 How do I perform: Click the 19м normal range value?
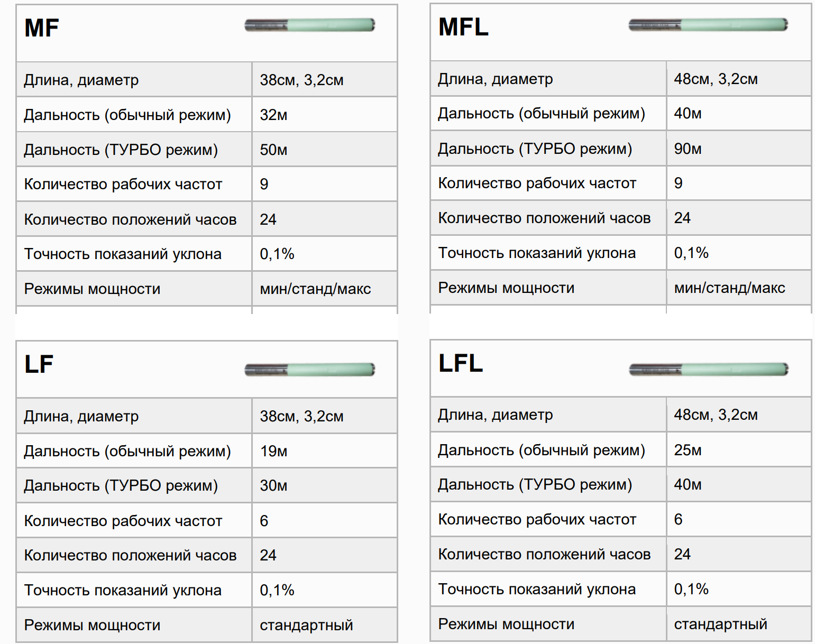pyautogui.click(x=273, y=451)
